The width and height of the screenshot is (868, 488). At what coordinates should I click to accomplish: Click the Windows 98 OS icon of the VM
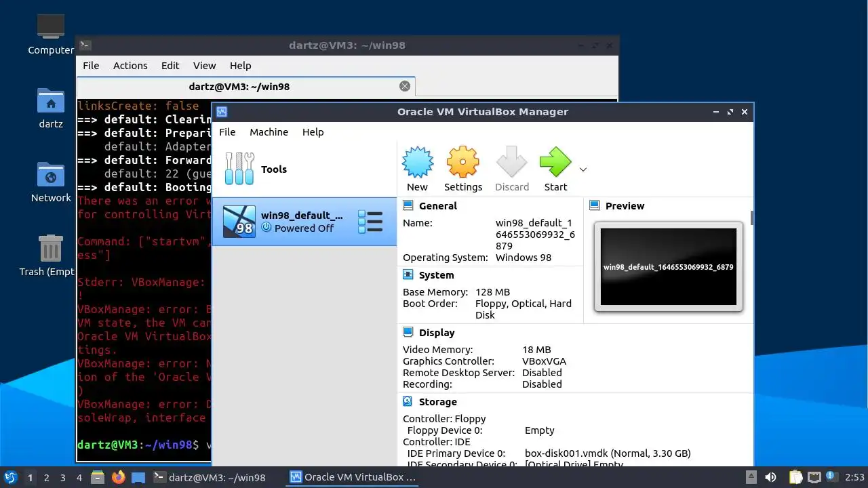pos(239,222)
